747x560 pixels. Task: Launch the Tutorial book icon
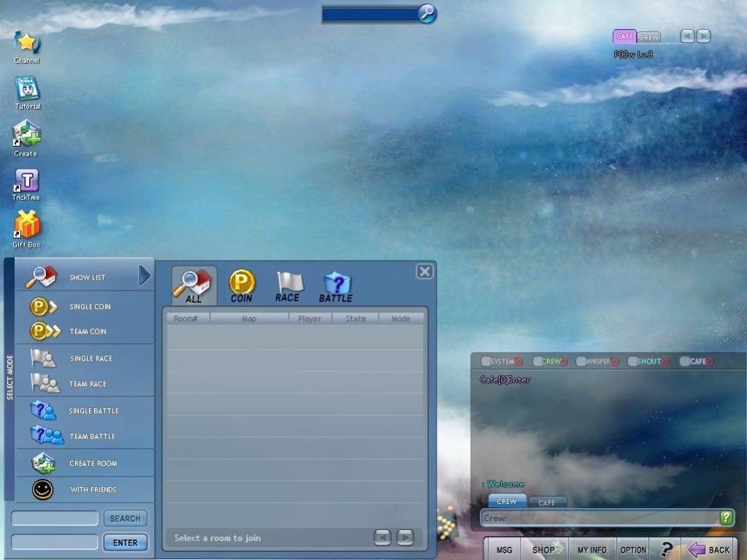pyautogui.click(x=28, y=89)
